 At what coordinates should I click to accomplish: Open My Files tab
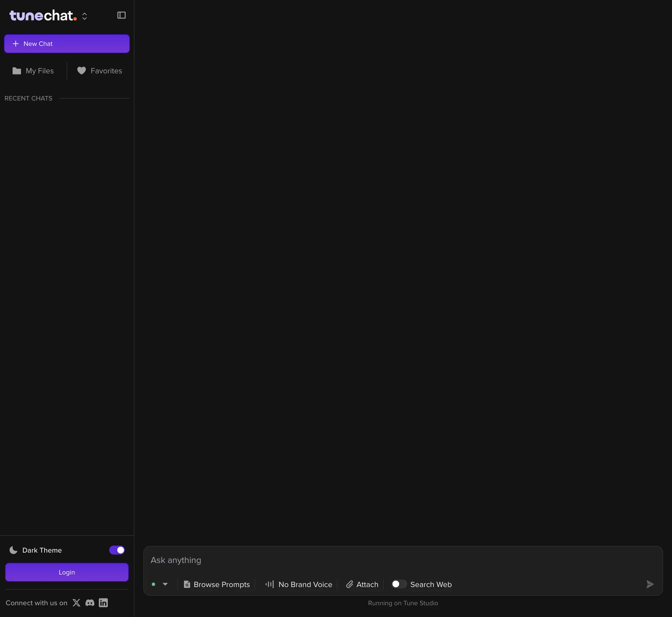click(x=33, y=71)
